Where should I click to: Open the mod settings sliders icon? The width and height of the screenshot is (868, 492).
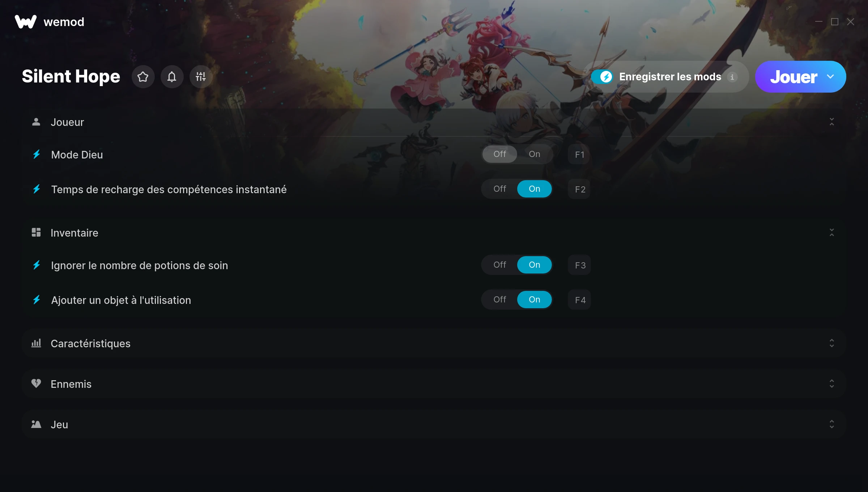click(201, 77)
